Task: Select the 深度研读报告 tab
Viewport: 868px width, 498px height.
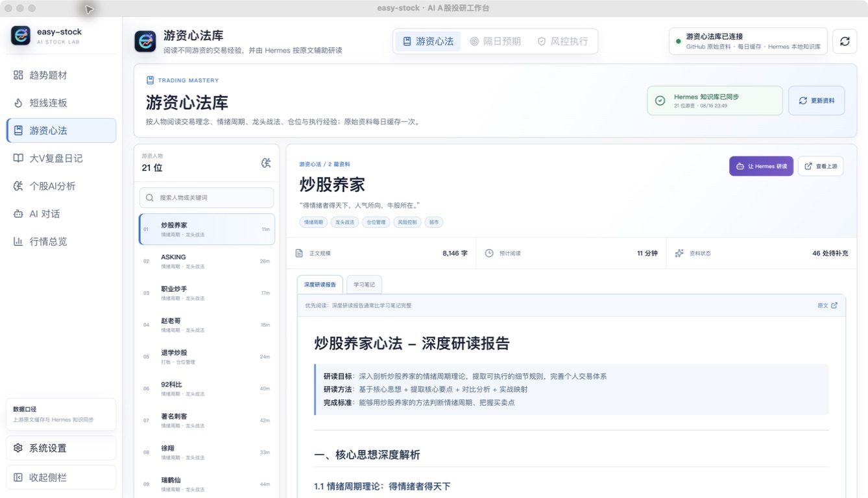Action: pyautogui.click(x=320, y=285)
